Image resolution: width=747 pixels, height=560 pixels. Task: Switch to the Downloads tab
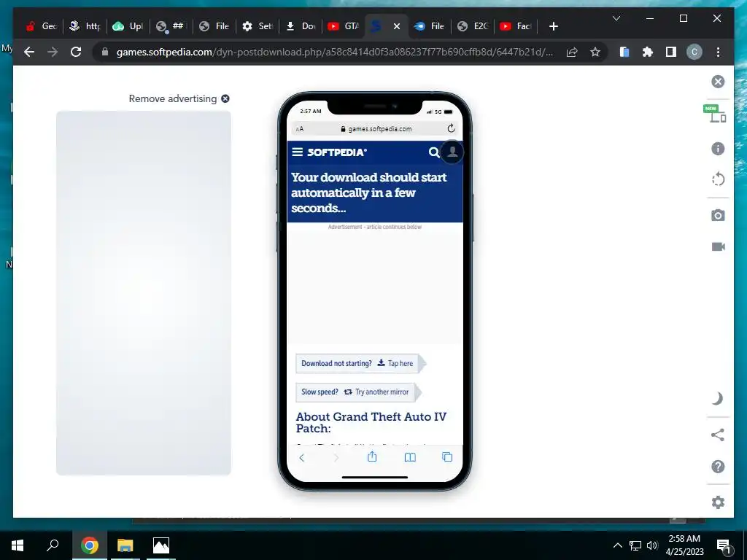(301, 26)
